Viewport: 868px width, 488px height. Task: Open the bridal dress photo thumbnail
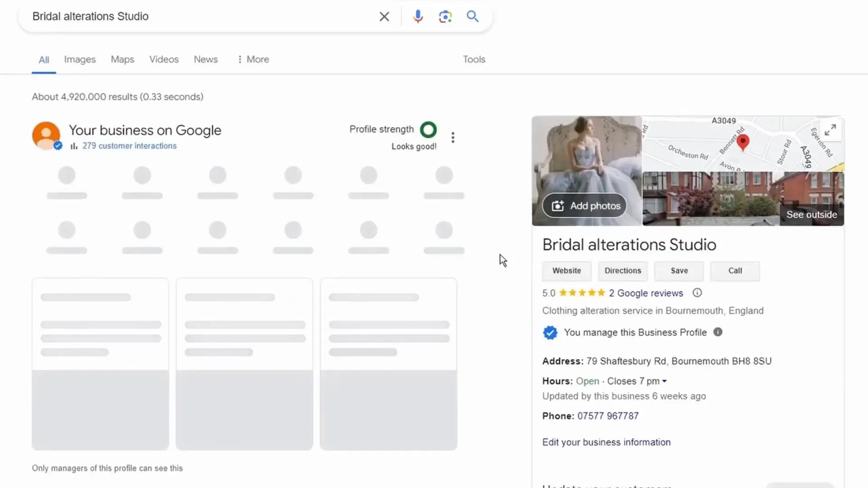(587, 171)
